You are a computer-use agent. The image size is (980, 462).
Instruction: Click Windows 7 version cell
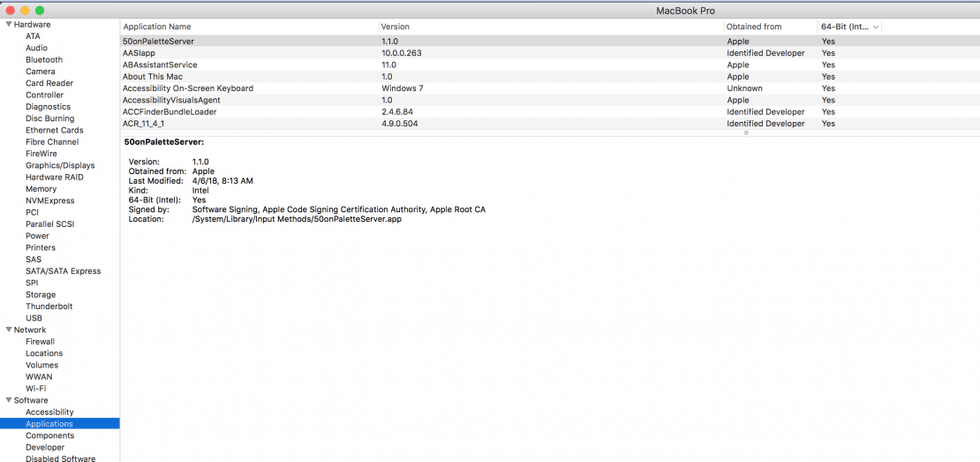coord(402,88)
